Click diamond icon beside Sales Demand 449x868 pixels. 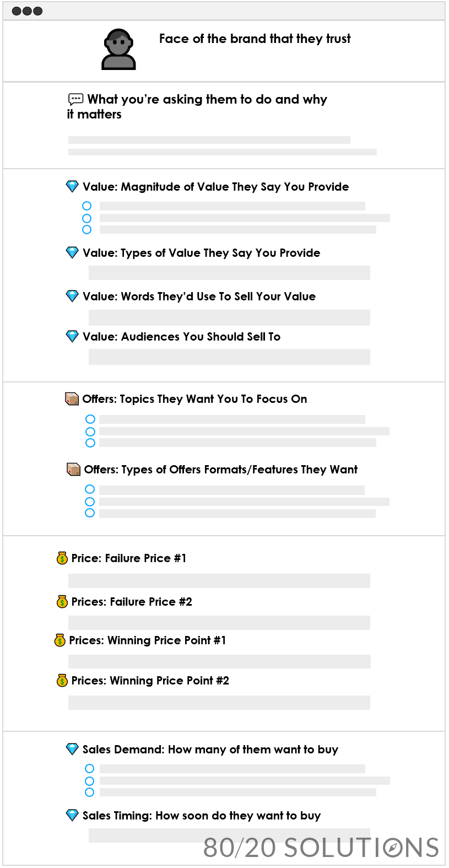pos(72,749)
